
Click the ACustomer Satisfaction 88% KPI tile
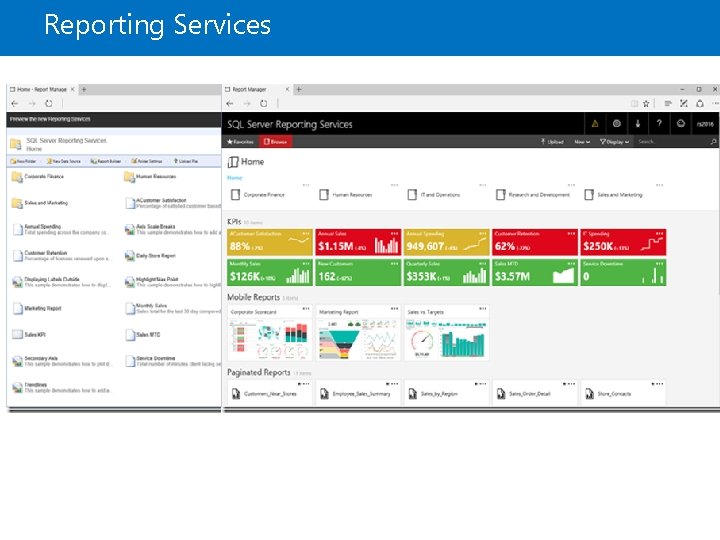[270, 242]
